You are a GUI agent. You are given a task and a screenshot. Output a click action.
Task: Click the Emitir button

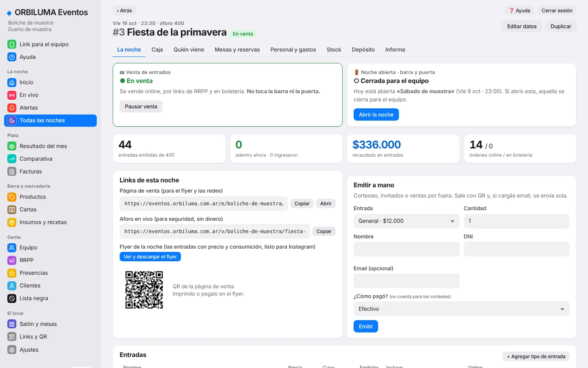(x=366, y=326)
